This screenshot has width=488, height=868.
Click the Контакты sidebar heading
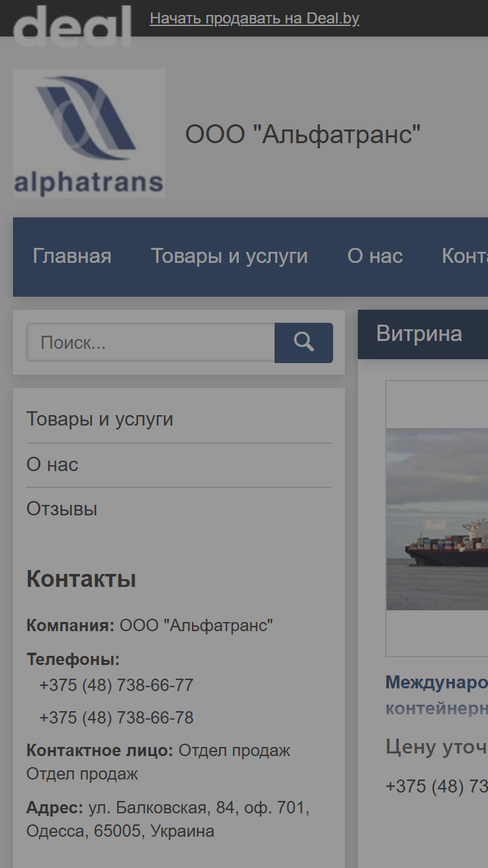coord(81,579)
